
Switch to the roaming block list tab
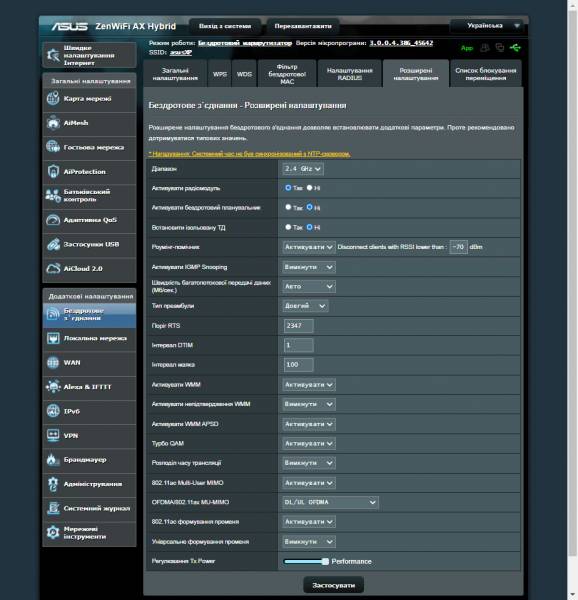[x=485, y=74]
